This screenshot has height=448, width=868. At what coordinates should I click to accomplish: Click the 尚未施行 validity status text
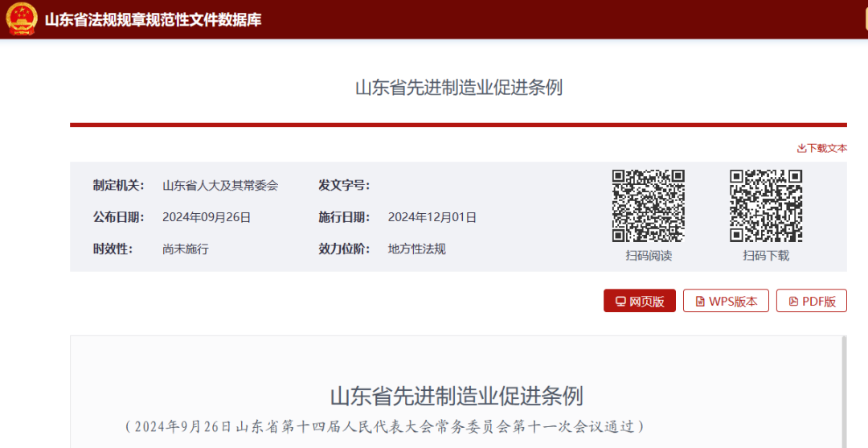pyautogui.click(x=185, y=249)
